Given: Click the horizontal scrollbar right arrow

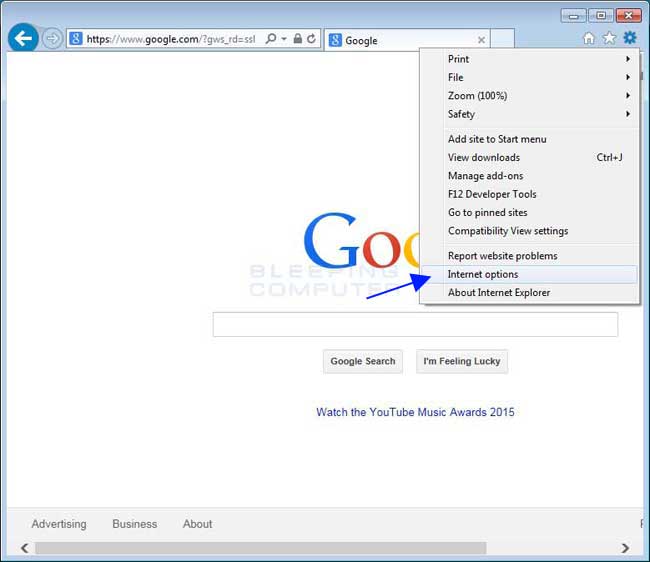Looking at the screenshot, I should pyautogui.click(x=625, y=548).
